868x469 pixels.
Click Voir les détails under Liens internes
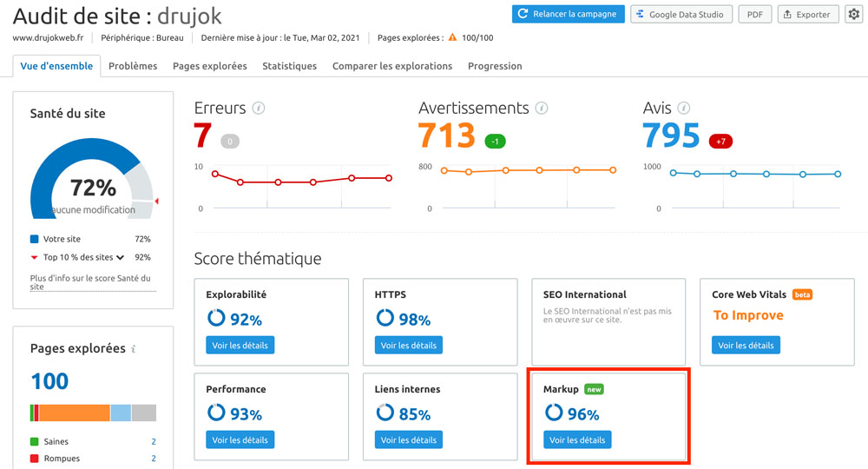pos(409,439)
